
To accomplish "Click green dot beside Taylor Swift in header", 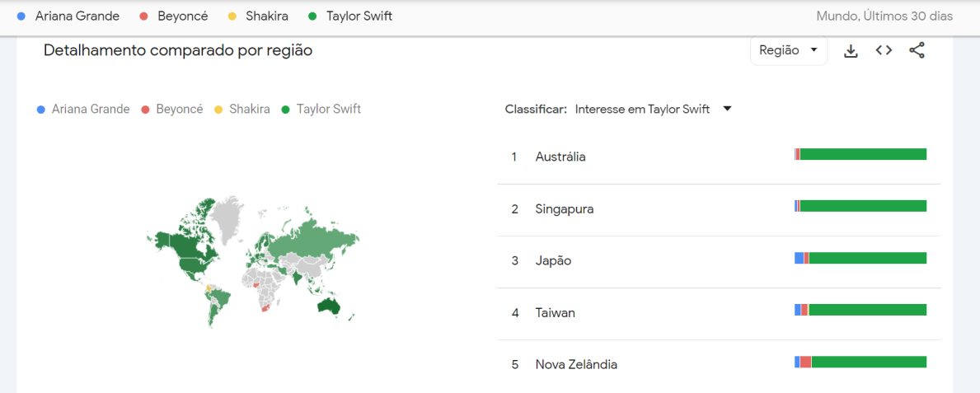I will click(x=312, y=16).
